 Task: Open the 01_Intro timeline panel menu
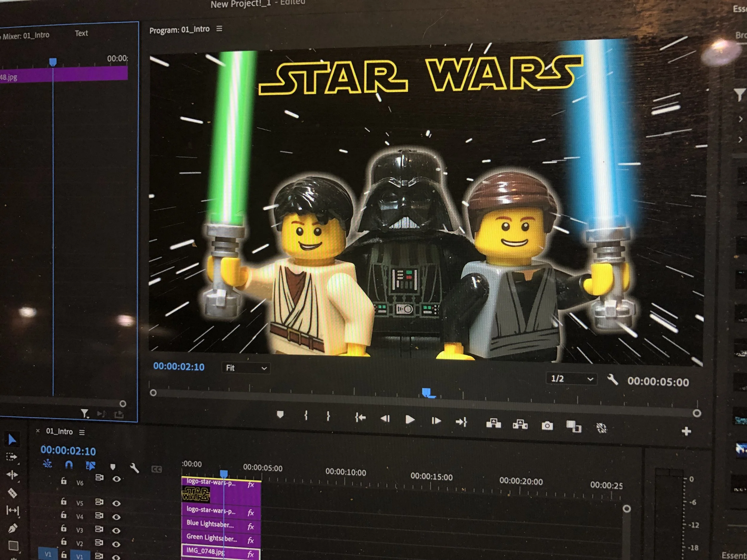[x=82, y=432]
